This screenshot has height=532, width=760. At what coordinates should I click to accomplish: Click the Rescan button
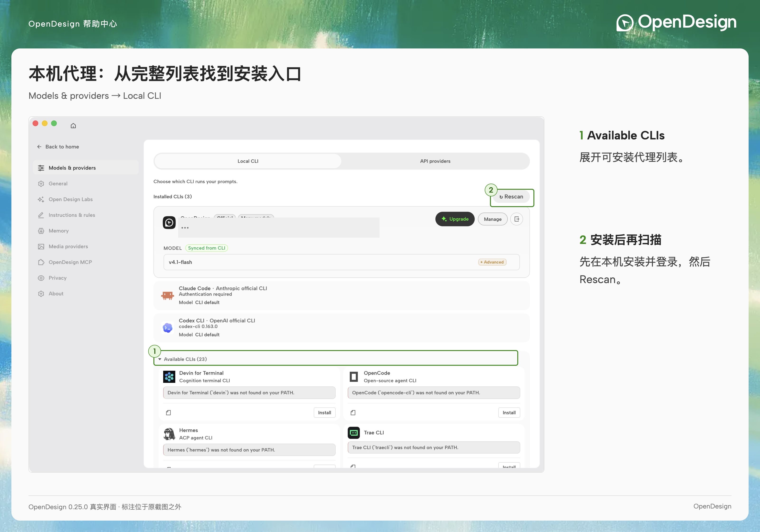(x=511, y=197)
